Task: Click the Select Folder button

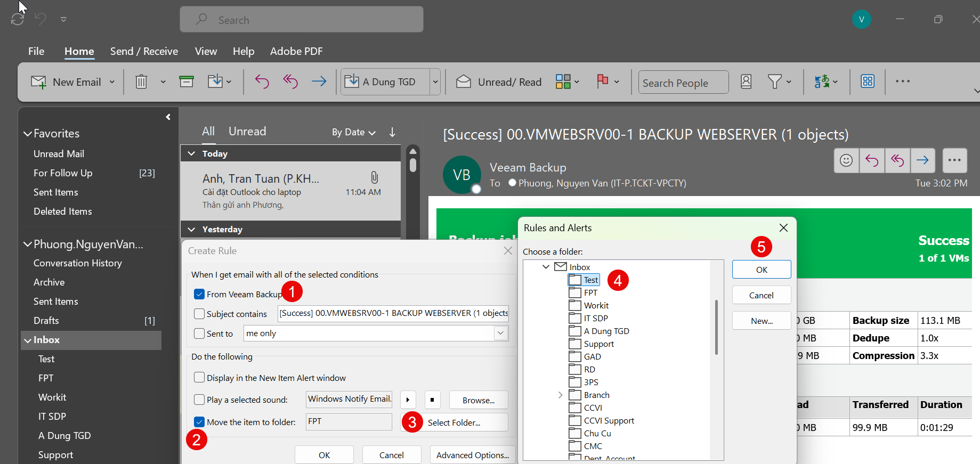Action: tap(454, 422)
